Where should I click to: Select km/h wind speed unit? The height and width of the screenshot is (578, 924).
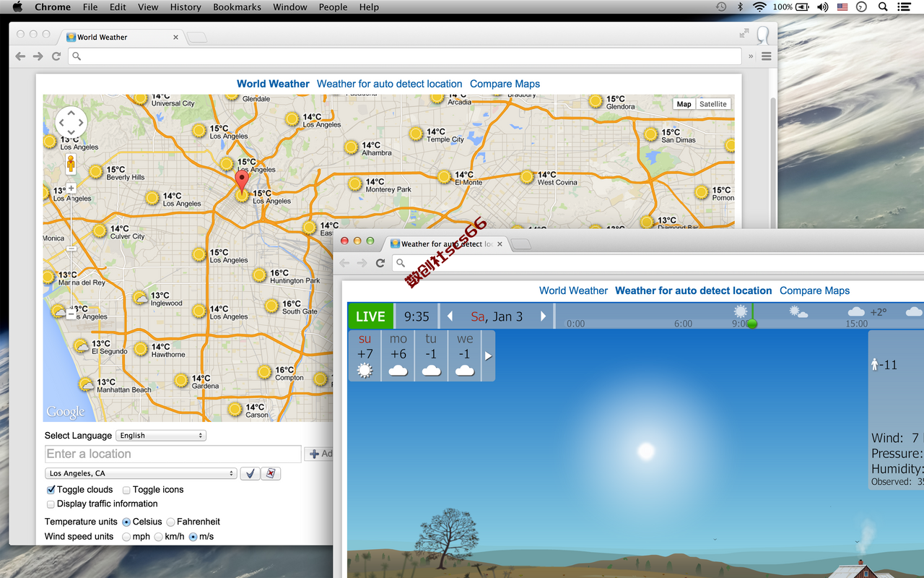coord(158,537)
